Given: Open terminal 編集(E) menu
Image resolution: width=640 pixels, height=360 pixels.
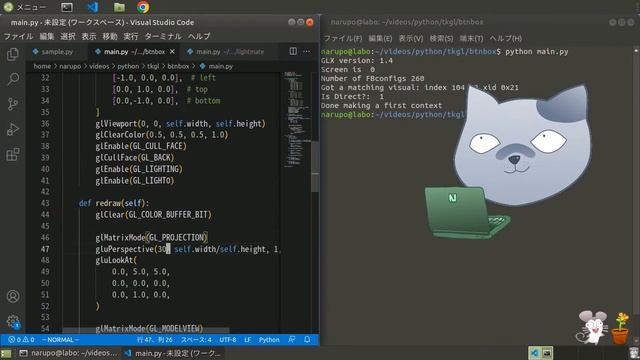Looking at the screenshot, I should click(380, 38).
